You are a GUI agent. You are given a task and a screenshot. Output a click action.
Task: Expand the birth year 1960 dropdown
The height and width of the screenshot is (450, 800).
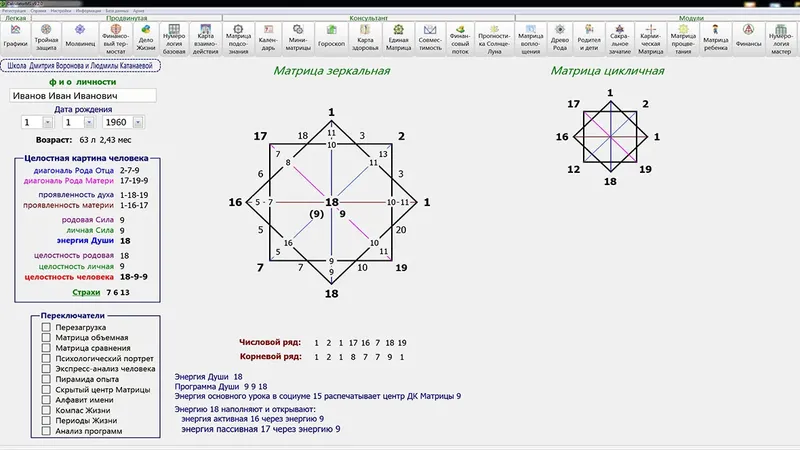tap(138, 122)
